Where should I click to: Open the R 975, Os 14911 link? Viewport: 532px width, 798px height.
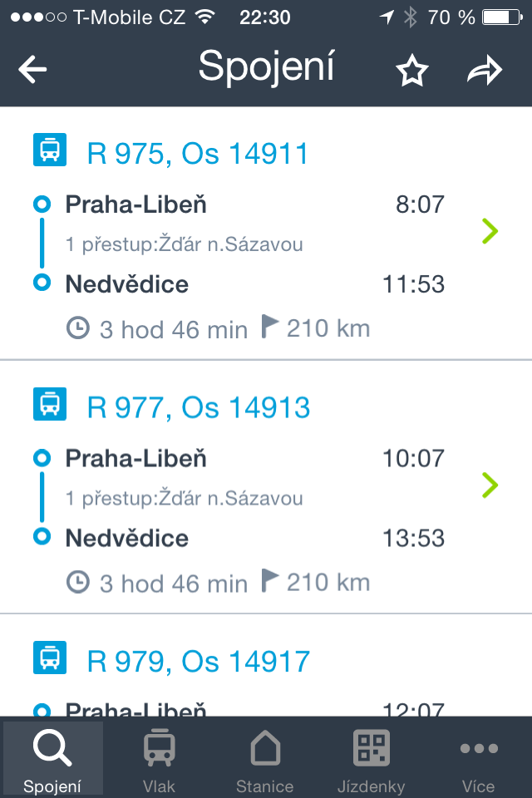[x=198, y=154]
